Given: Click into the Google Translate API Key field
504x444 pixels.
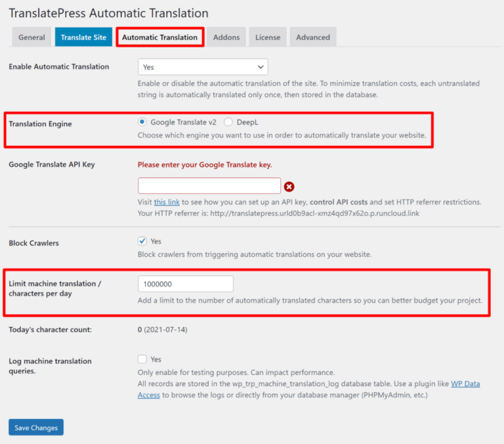Looking at the screenshot, I should pos(209,185).
